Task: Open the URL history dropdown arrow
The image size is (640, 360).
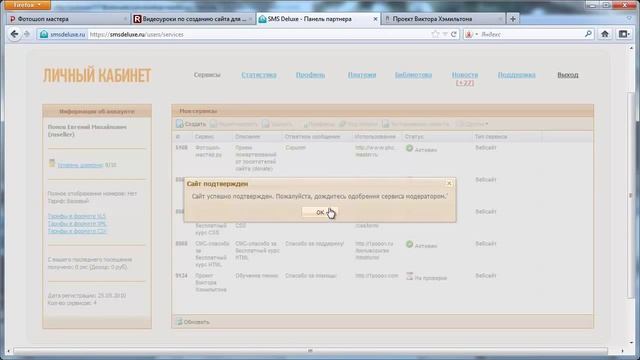Action: 445,34
